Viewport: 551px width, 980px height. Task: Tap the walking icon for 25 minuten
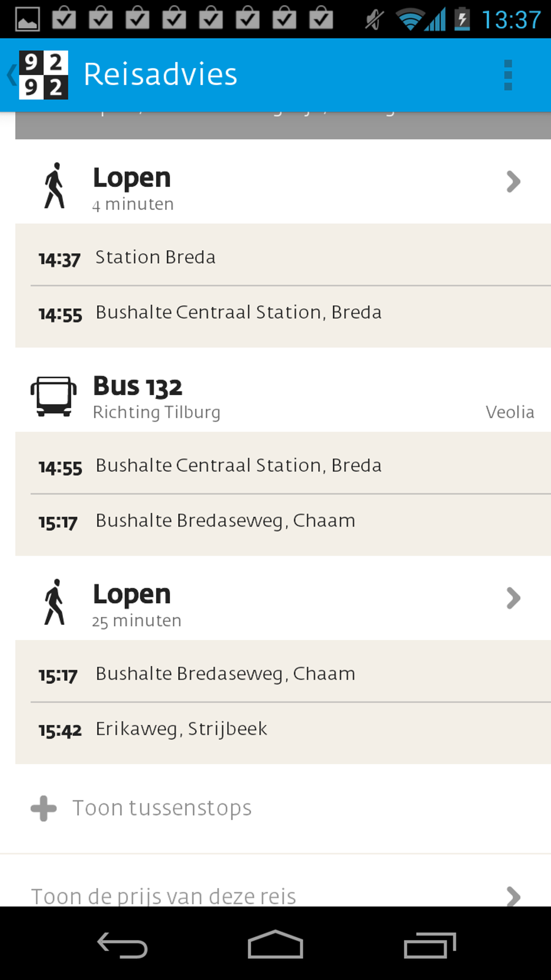click(x=54, y=602)
